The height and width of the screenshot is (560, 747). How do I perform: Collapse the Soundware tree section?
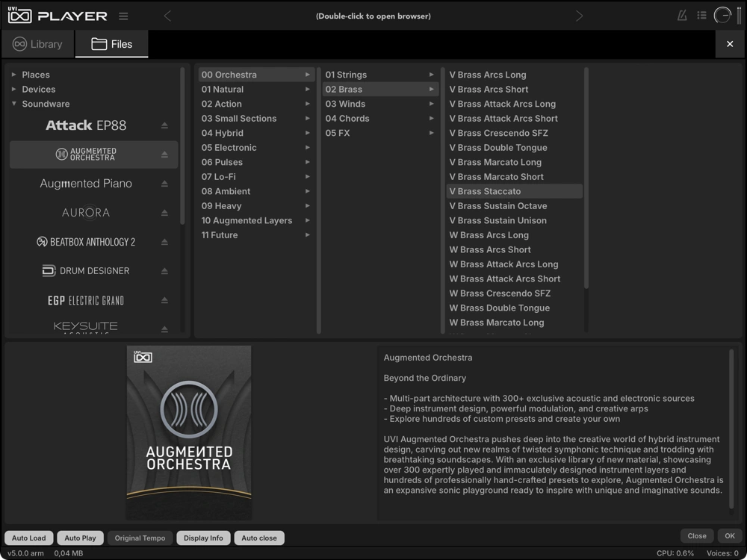pos(13,103)
